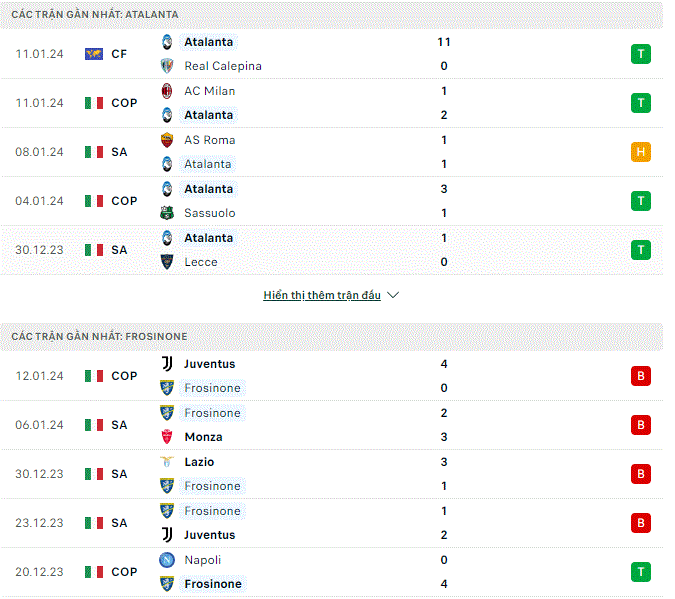
Task: Open the orange H draw result badge
Action: coord(641,152)
